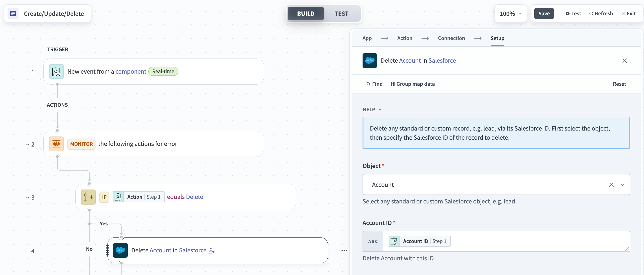Collapse step 3 with its chevron
The width and height of the screenshot is (644, 275).
(x=27, y=198)
